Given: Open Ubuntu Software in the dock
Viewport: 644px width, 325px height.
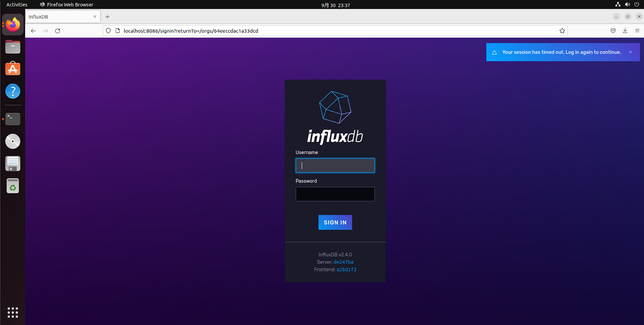Looking at the screenshot, I should [13, 69].
